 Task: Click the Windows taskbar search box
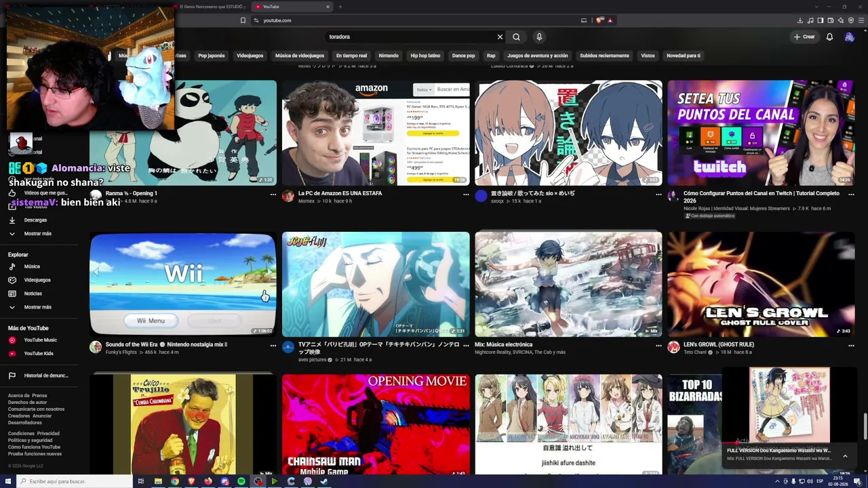coord(75,481)
